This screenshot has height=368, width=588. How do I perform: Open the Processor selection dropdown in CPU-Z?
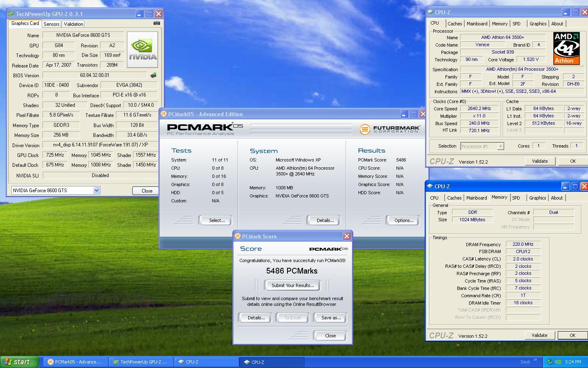coord(501,146)
